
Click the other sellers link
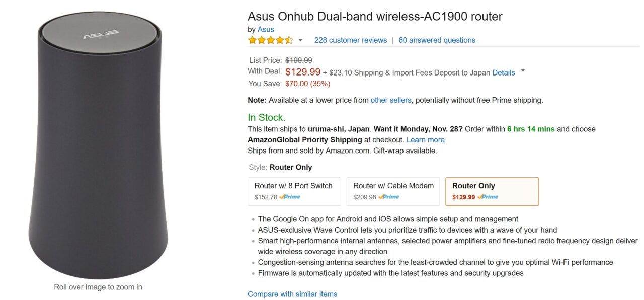point(391,100)
